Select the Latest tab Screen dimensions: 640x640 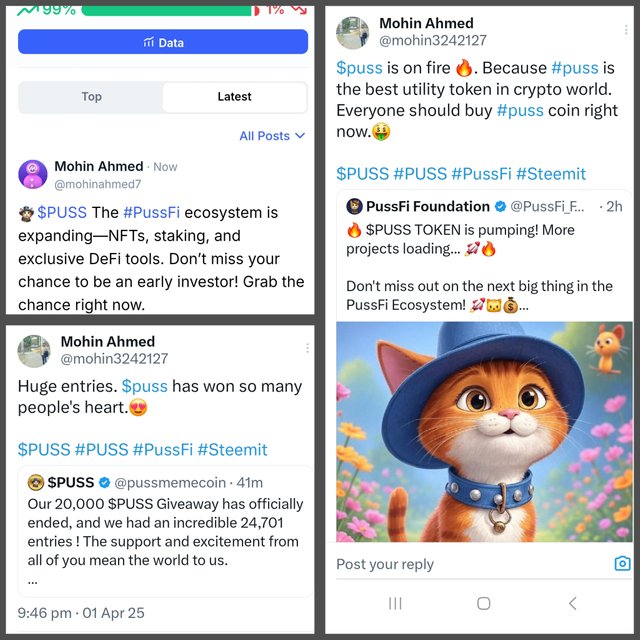tap(234, 97)
